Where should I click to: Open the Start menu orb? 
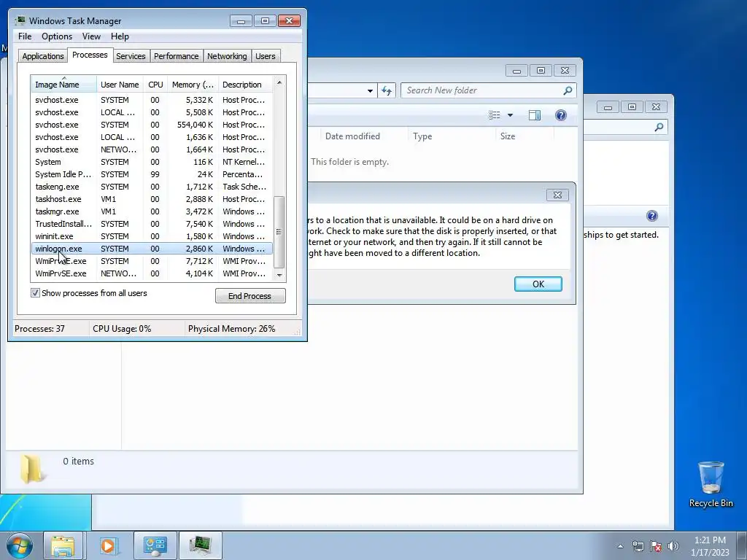click(x=19, y=545)
